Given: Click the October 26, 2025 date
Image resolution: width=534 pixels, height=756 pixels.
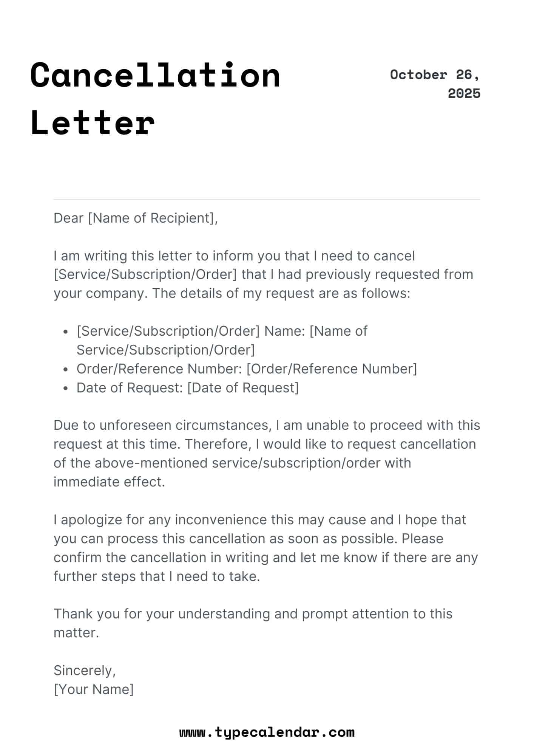Looking at the screenshot, I should pos(435,84).
